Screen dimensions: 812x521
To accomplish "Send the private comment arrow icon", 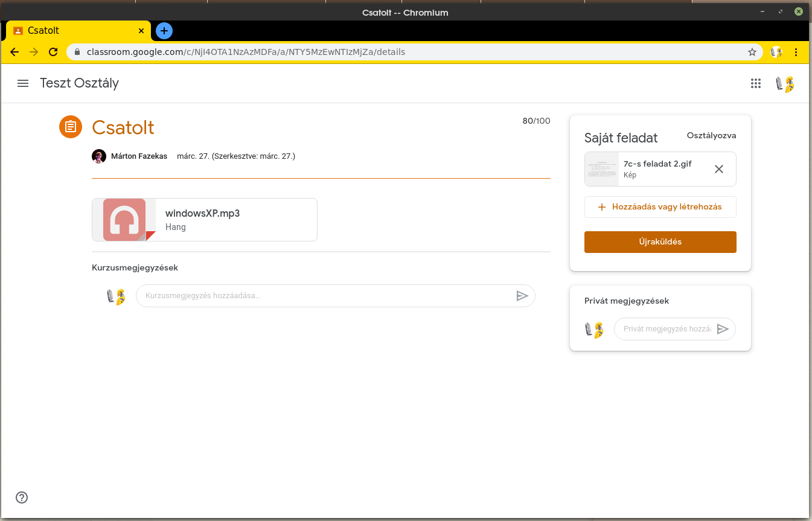I will click(722, 329).
